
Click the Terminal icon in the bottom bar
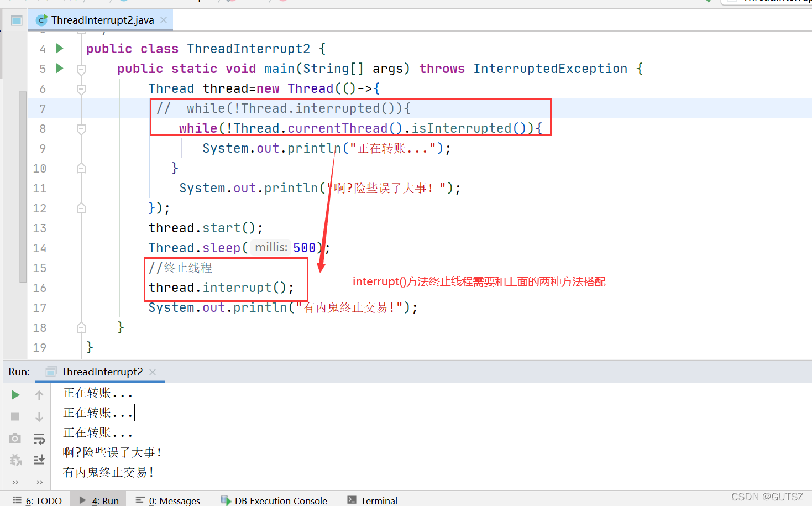point(352,500)
